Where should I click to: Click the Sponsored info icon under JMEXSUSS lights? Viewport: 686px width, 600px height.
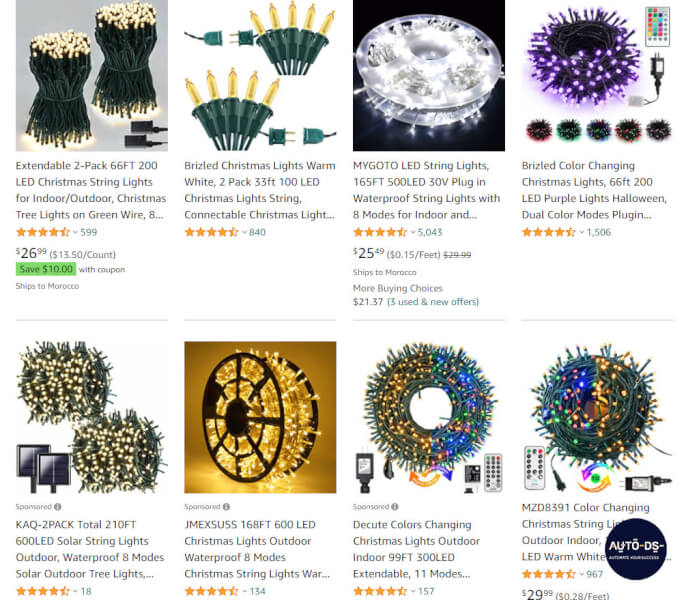click(x=226, y=507)
